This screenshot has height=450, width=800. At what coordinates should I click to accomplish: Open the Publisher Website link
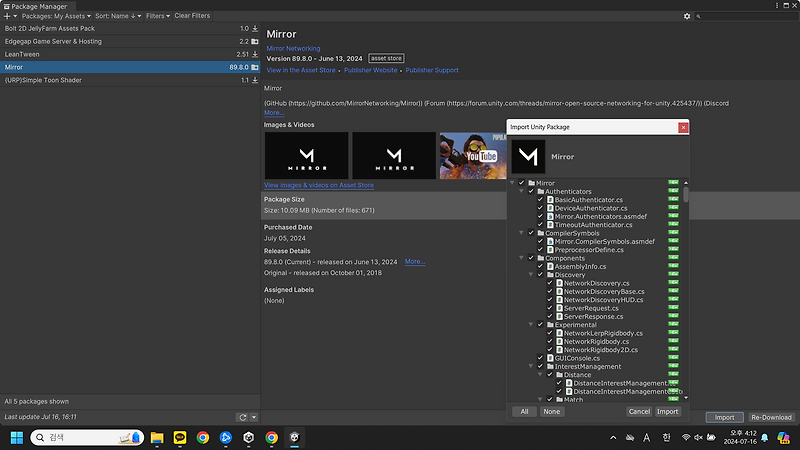pos(370,71)
